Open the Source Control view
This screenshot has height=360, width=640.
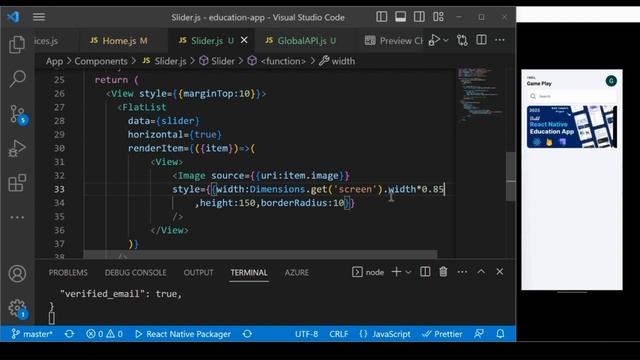point(17,114)
